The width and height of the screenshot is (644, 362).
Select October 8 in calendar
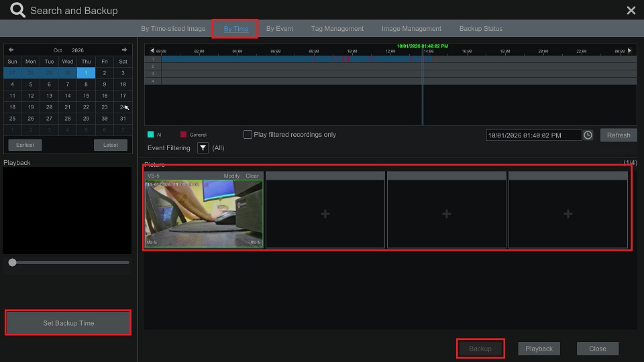pyautogui.click(x=86, y=84)
